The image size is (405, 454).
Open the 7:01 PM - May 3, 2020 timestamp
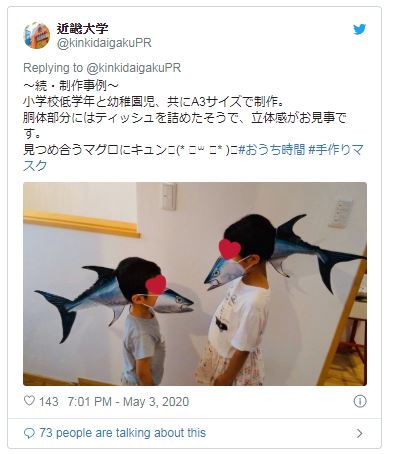coord(128,402)
